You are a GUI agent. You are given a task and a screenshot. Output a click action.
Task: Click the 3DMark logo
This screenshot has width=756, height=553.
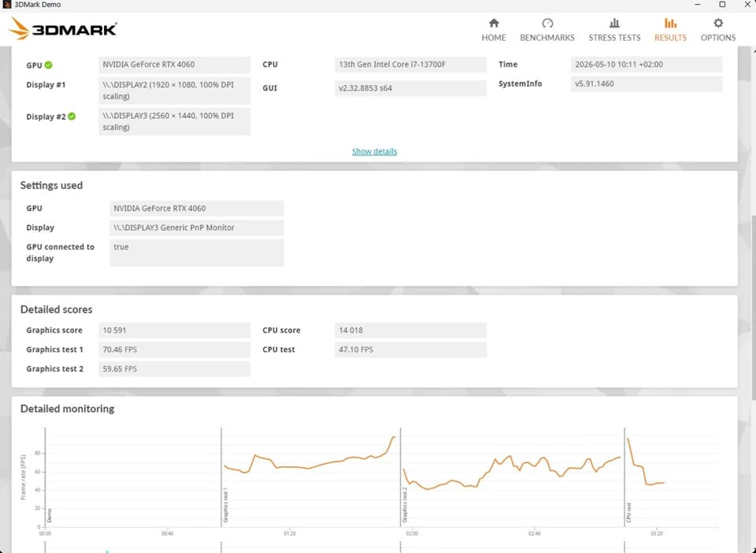tap(63, 29)
